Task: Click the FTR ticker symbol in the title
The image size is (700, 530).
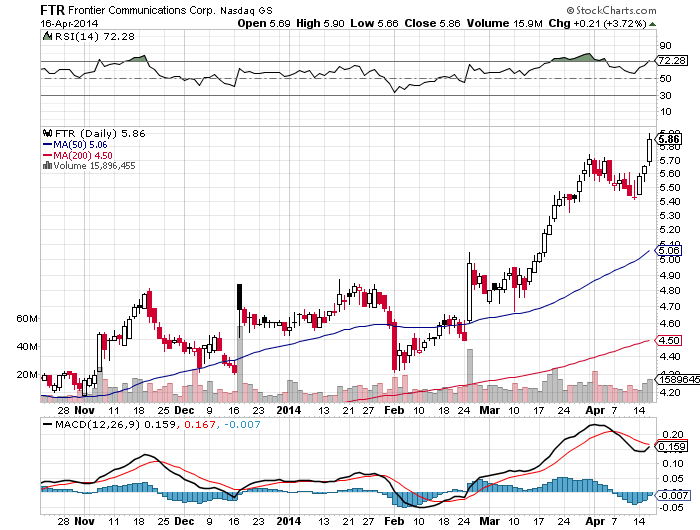Action: coord(52,10)
